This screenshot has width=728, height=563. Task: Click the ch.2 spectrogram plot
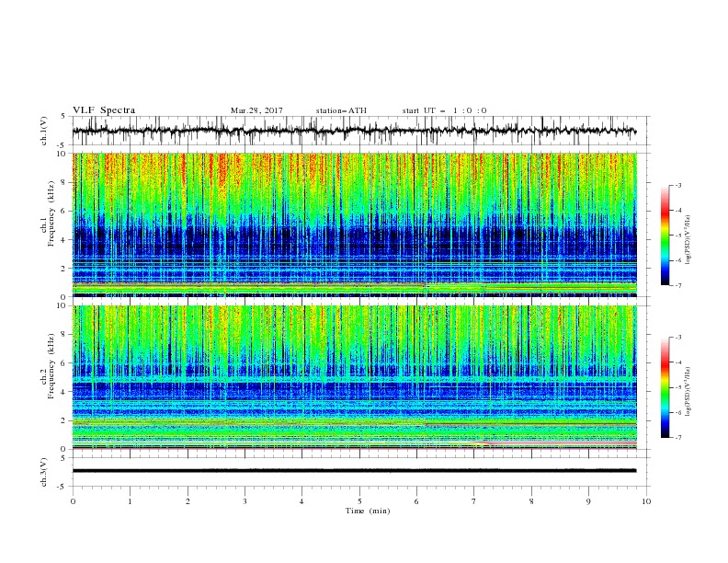(354, 377)
